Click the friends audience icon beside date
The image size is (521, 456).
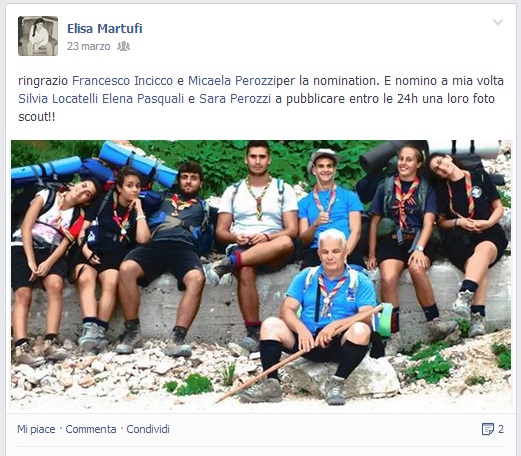pyautogui.click(x=123, y=46)
